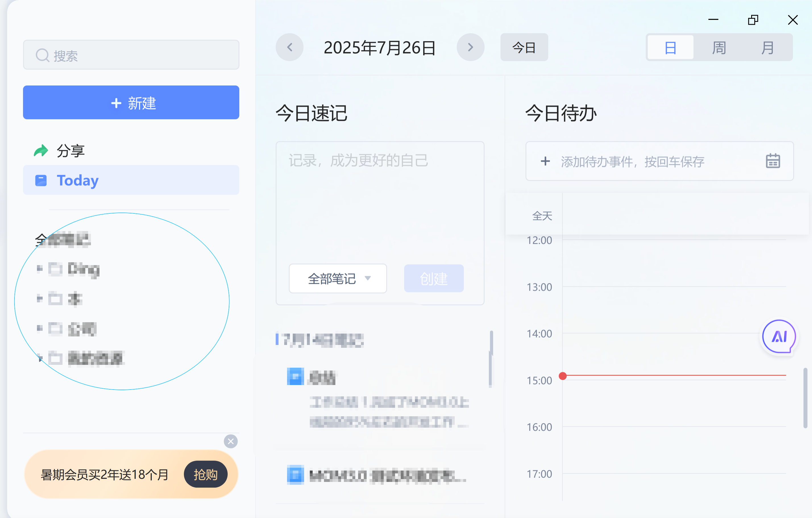
Task: Select the Today sidebar item
Action: [x=131, y=180]
